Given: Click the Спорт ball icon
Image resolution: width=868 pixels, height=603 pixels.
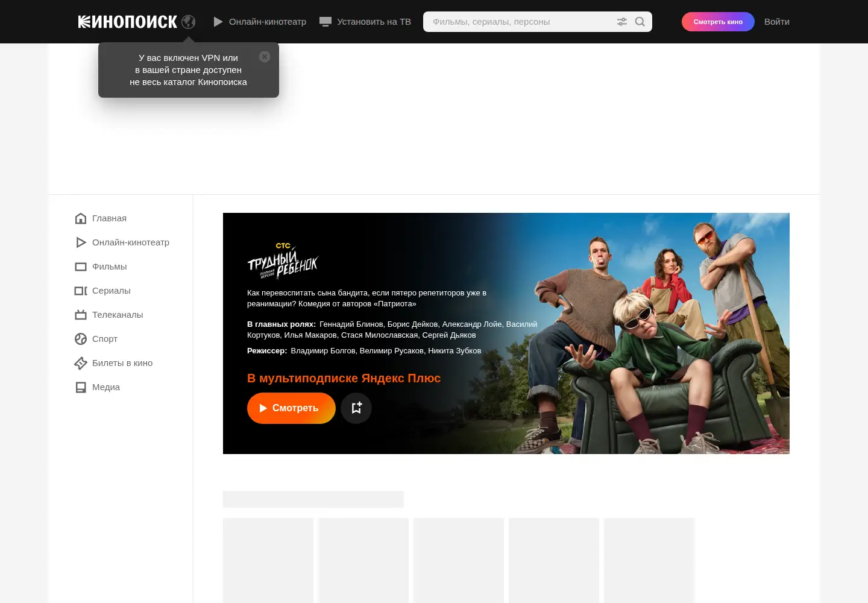Looking at the screenshot, I should [x=81, y=339].
